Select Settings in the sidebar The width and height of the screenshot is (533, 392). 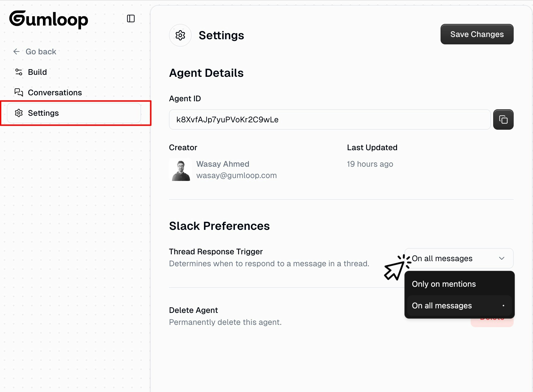click(x=74, y=113)
